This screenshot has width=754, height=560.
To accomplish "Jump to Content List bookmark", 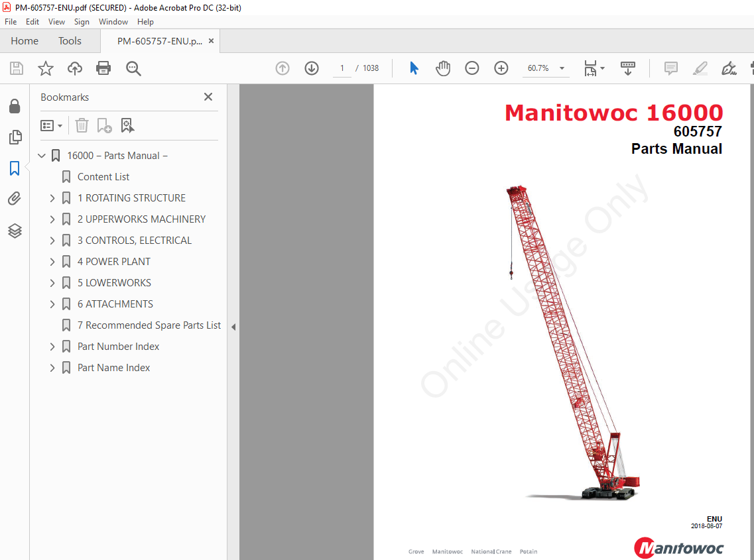I will click(103, 177).
